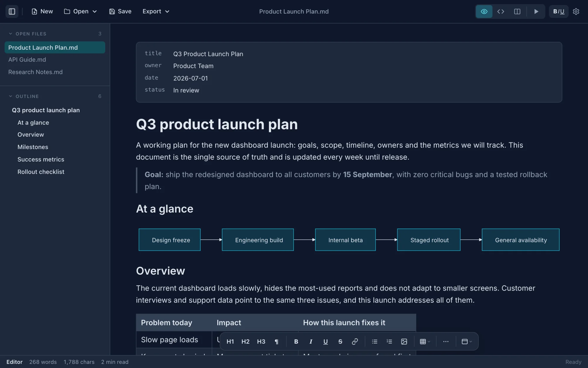Image resolution: width=588 pixels, height=368 pixels.
Task: Insert bulleted list
Action: pos(375,342)
